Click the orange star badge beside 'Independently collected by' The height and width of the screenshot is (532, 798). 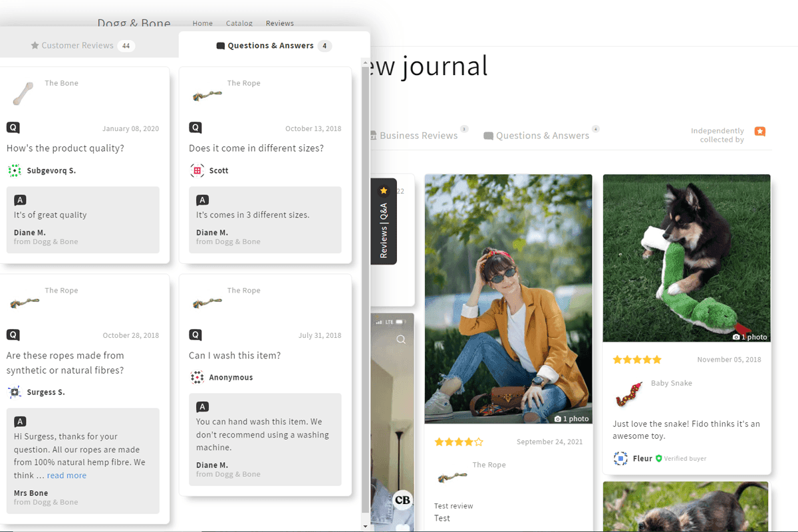point(760,132)
